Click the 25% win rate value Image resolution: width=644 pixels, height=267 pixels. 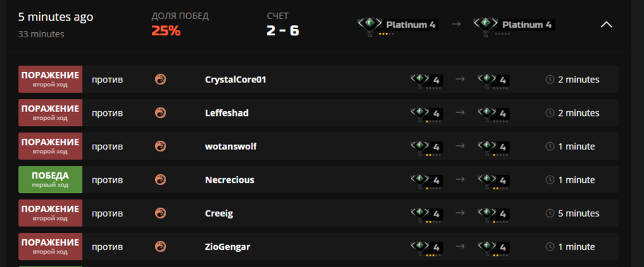[x=166, y=30]
